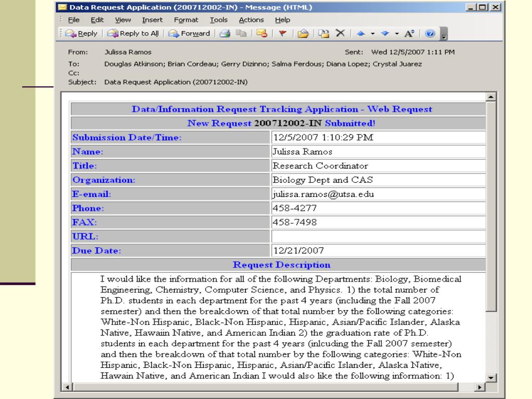Click the sent date Wed 12/5/2007 1:11 PM
Image resolution: width=532 pixels, height=399 pixels.
click(x=413, y=52)
